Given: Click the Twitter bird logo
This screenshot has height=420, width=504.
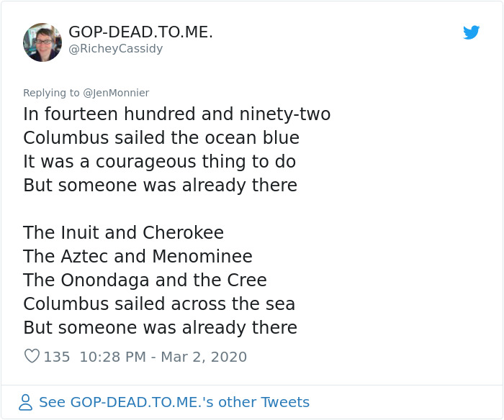Looking at the screenshot, I should [471, 32].
